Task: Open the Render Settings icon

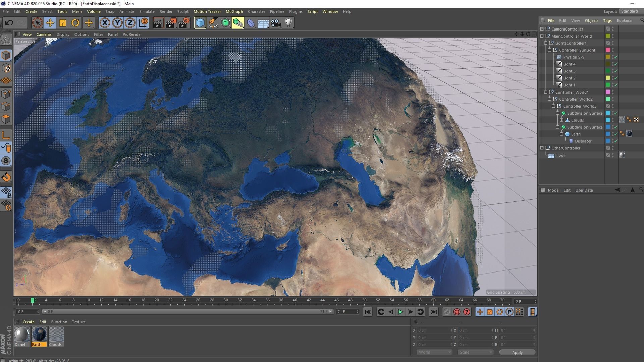Action: [184, 23]
